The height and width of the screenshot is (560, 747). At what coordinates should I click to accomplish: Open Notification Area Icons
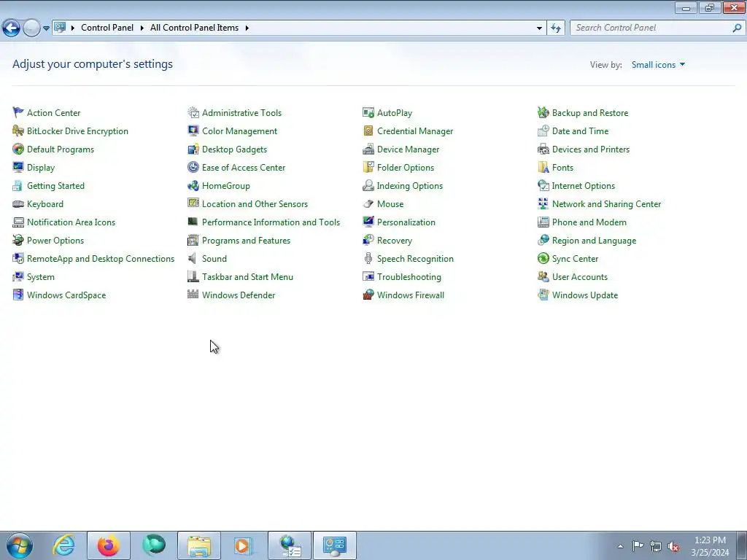(71, 222)
